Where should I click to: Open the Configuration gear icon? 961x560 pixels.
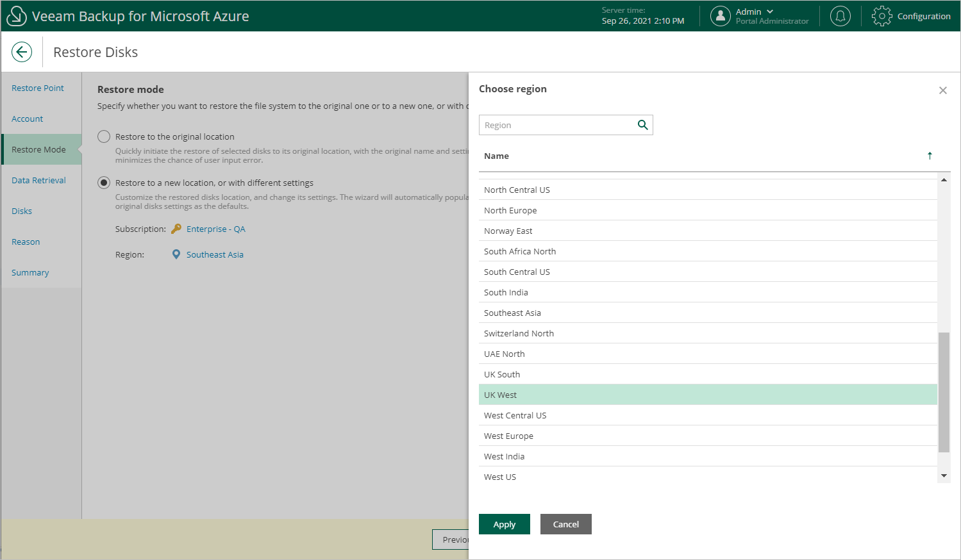[882, 16]
